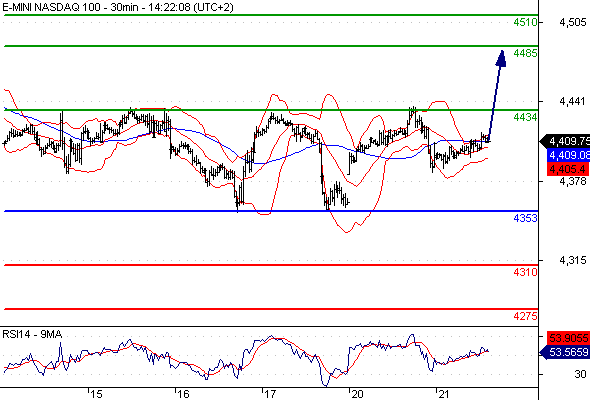Click date label 15 on time axis
This screenshot has height=400, width=590.
click(x=96, y=394)
